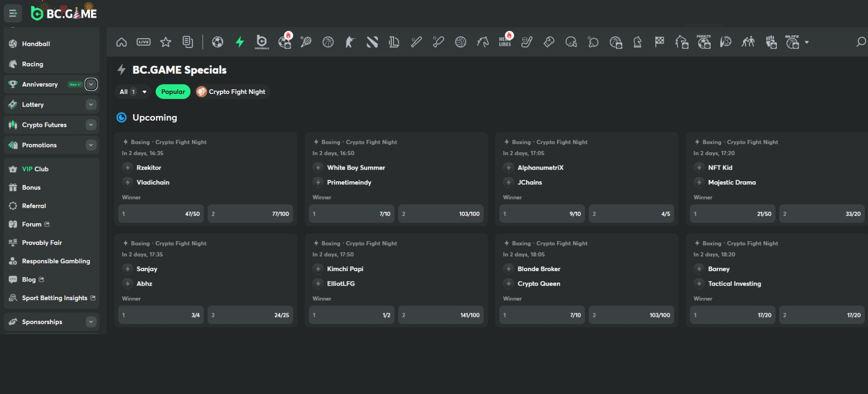Pick ElliotLFG at 141/100 odds
868x394 pixels.
[440, 315]
